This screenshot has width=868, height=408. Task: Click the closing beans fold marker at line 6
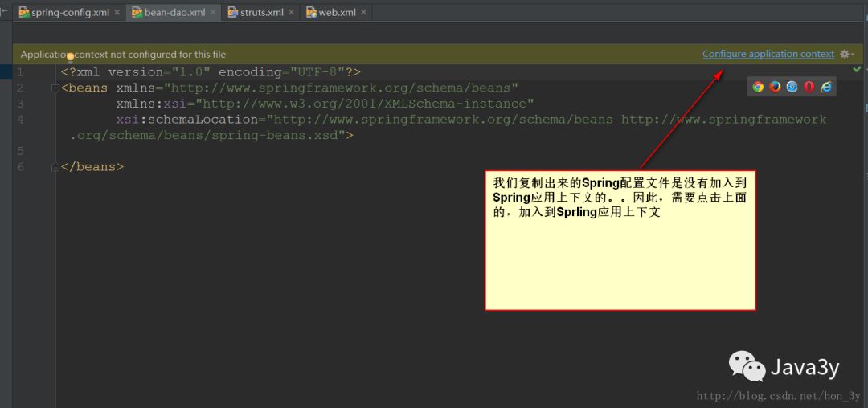point(55,167)
